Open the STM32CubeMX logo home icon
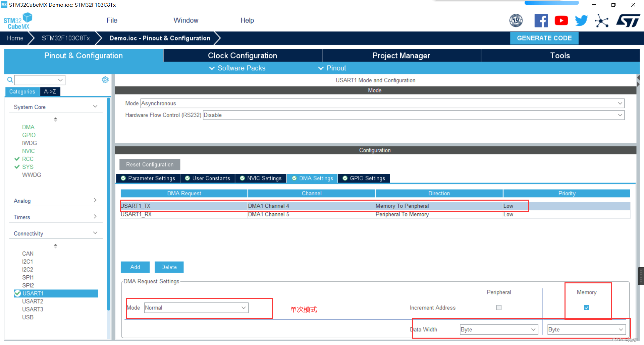The width and height of the screenshot is (644, 345). tap(18, 21)
